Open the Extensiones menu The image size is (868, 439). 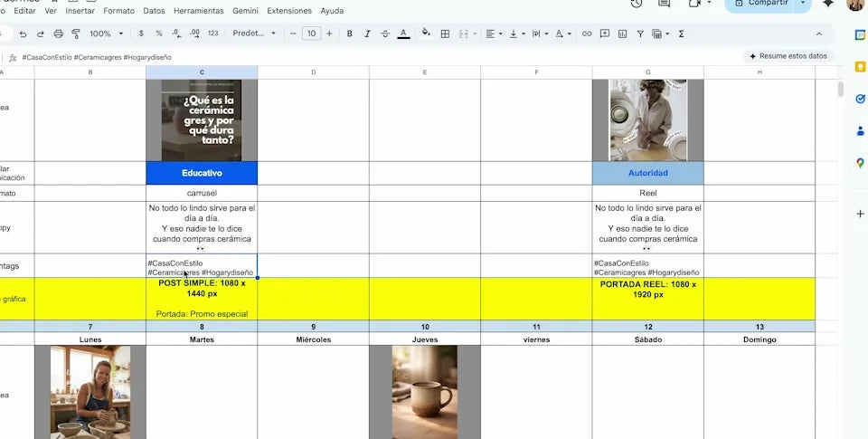[x=289, y=11]
